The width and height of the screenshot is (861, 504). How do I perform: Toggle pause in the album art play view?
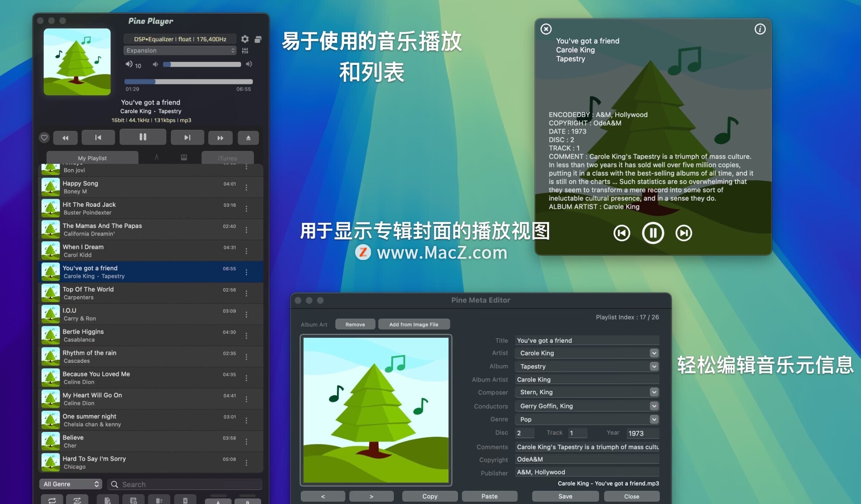652,233
